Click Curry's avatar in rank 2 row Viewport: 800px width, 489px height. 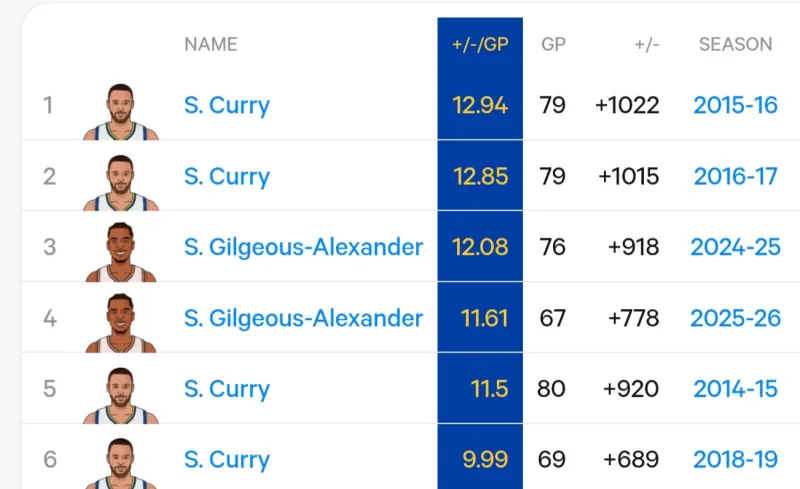[x=120, y=182]
